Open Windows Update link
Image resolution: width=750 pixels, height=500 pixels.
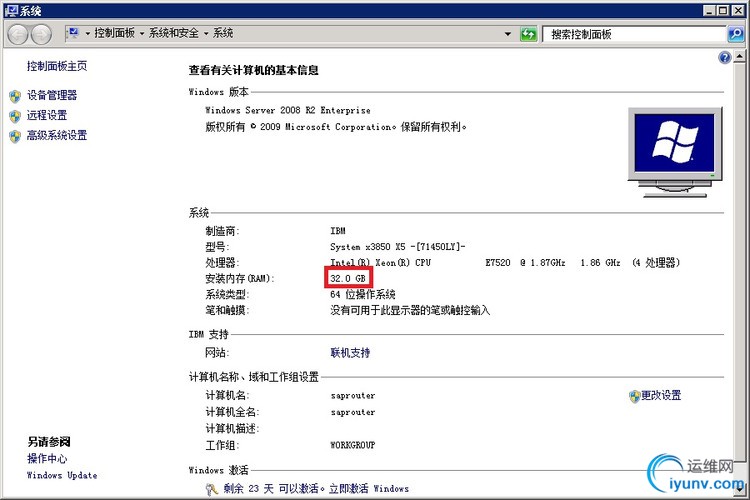tap(62, 475)
